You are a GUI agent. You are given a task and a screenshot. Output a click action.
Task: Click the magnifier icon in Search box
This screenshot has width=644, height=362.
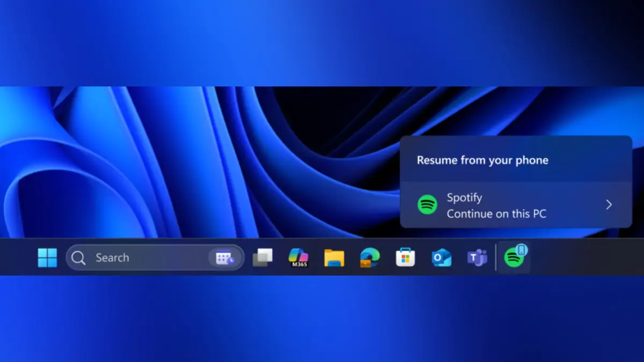[x=78, y=258]
